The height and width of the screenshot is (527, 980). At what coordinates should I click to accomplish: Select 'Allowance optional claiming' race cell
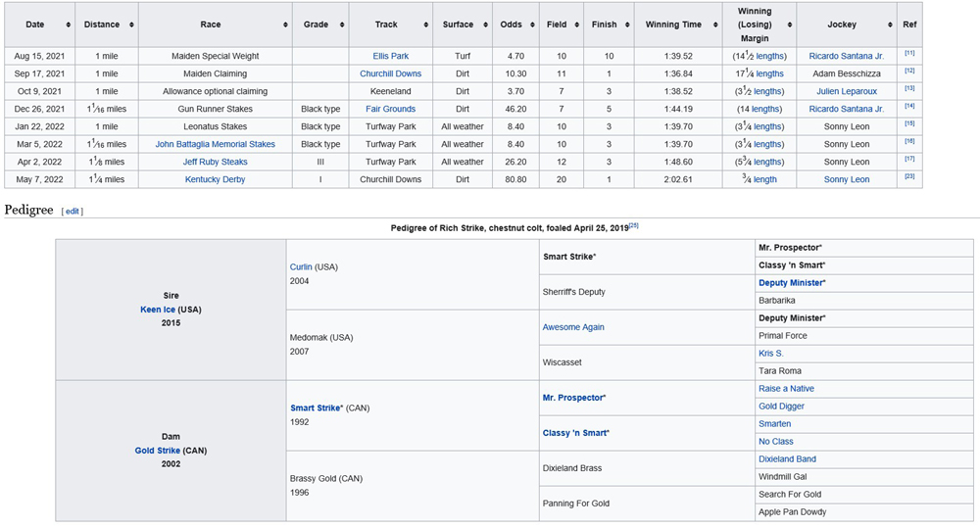215,91
